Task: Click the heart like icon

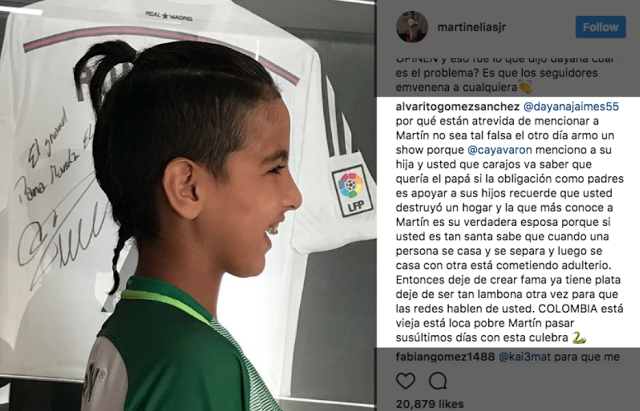Action: click(x=405, y=381)
